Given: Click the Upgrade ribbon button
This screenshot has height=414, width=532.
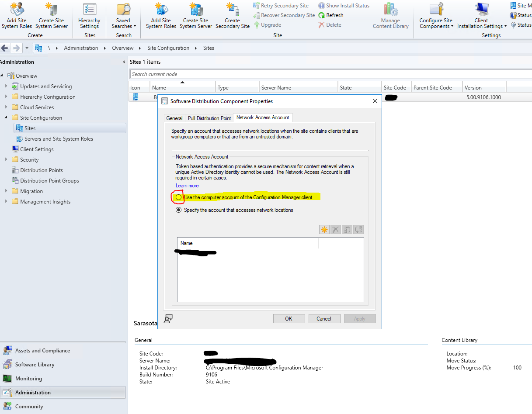Looking at the screenshot, I should [x=267, y=25].
